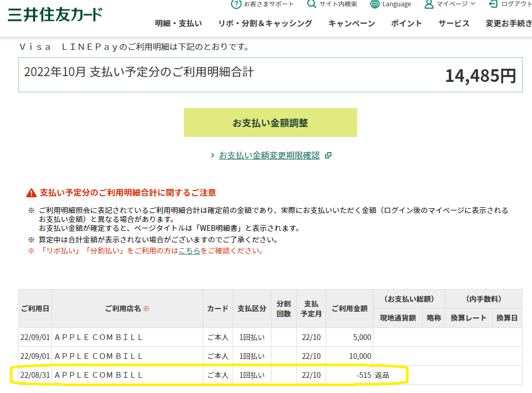Click the 14,485円 total amount
Screen dimensions: 532x393
(481, 76)
